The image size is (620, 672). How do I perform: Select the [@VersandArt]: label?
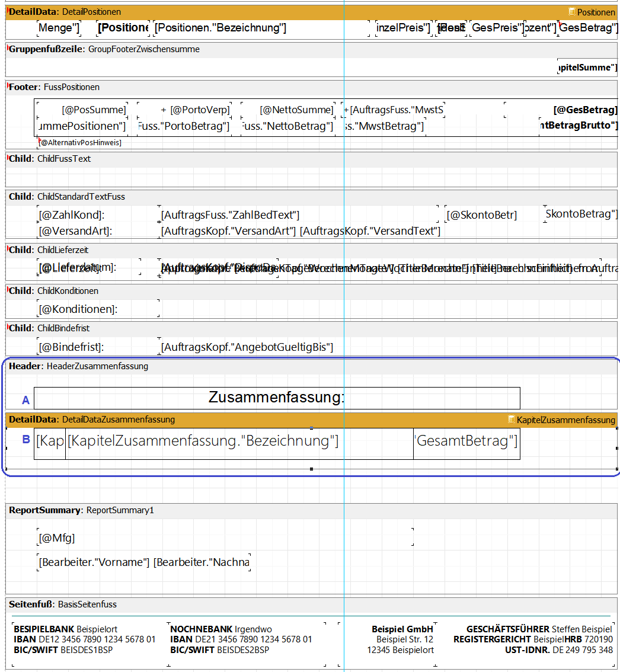(x=98, y=231)
